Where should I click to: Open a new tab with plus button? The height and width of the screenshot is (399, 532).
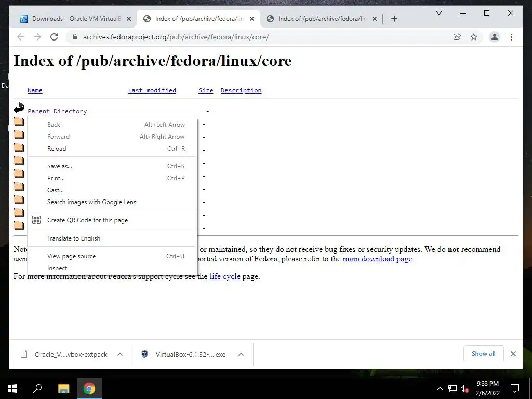(394, 19)
